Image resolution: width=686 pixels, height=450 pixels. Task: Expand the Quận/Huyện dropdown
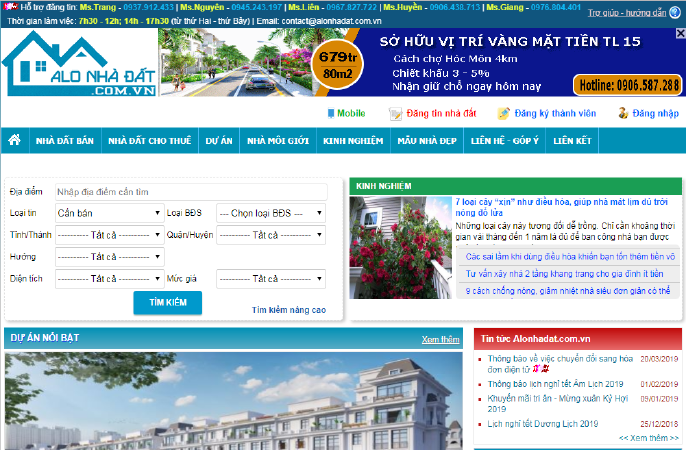tap(271, 235)
